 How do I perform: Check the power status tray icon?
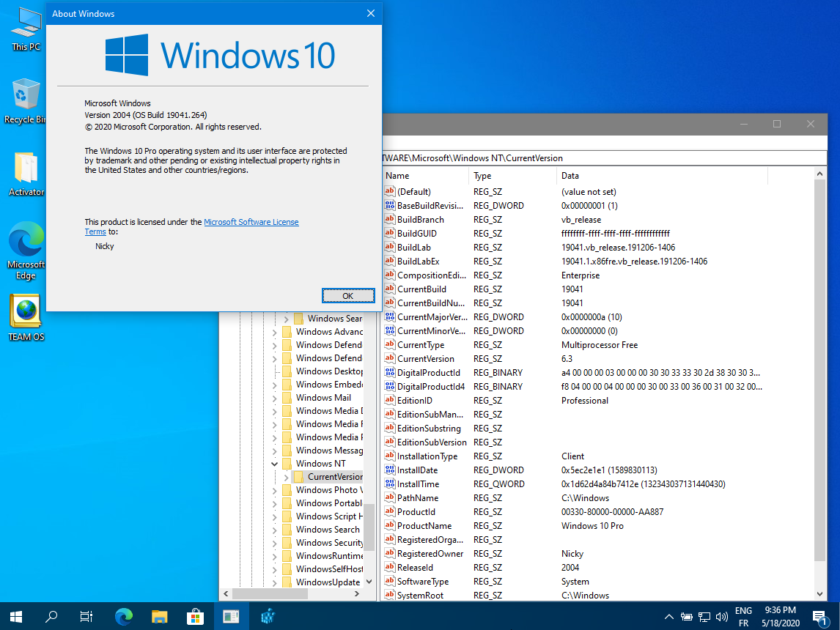[686, 617]
